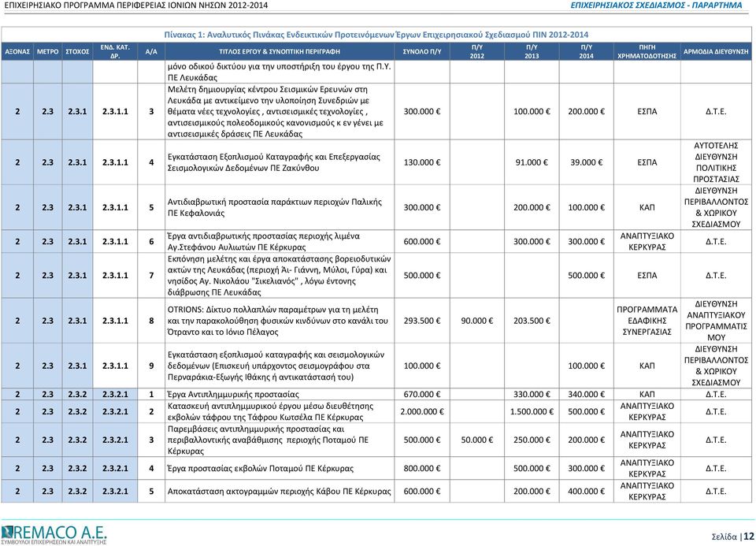Click the "Α/Α" column header

point(151,52)
